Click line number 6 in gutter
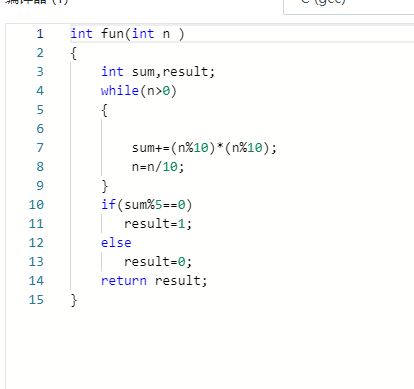414x389 pixels. pos(40,129)
